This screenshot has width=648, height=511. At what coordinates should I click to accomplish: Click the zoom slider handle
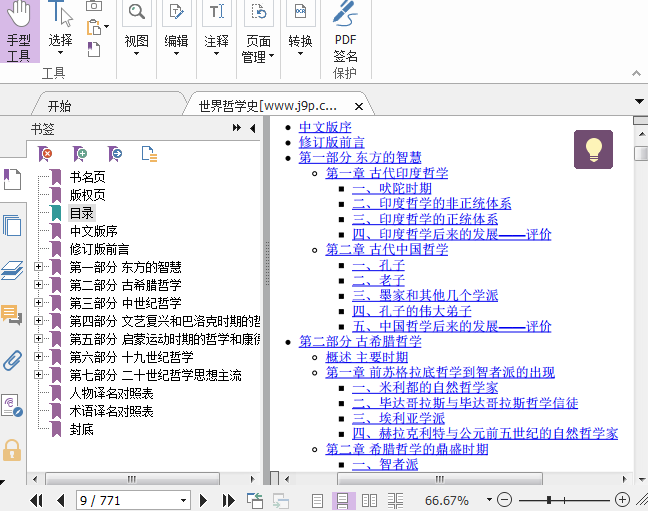click(x=549, y=500)
